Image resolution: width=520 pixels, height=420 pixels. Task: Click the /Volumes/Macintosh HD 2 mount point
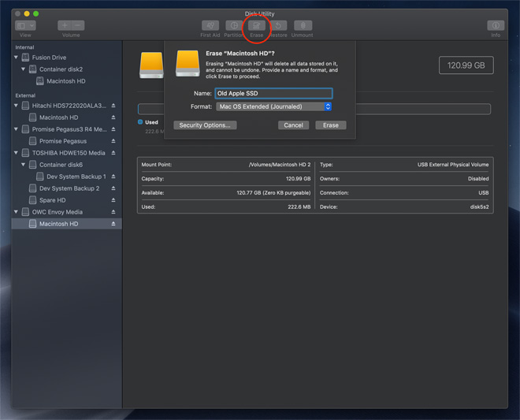(280, 165)
